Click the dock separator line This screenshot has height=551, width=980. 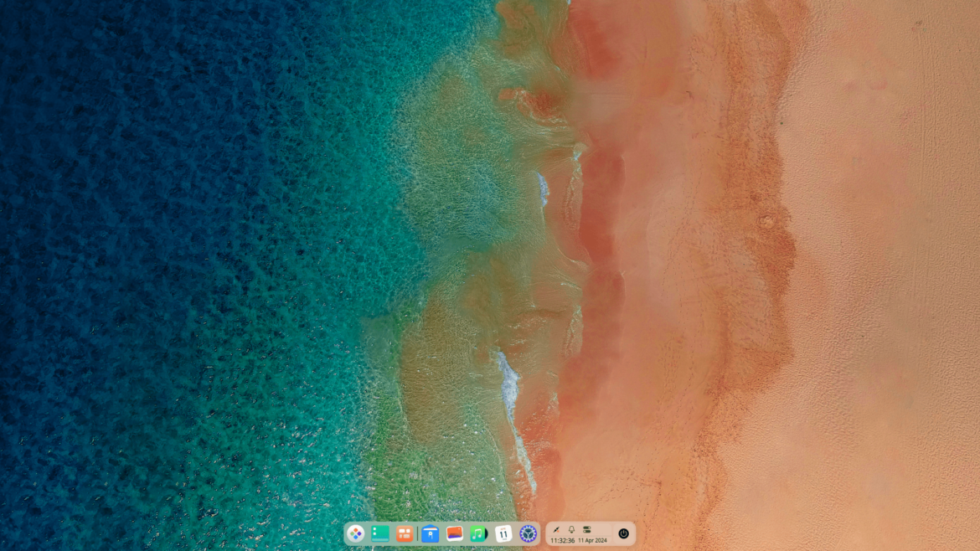pyautogui.click(x=417, y=533)
